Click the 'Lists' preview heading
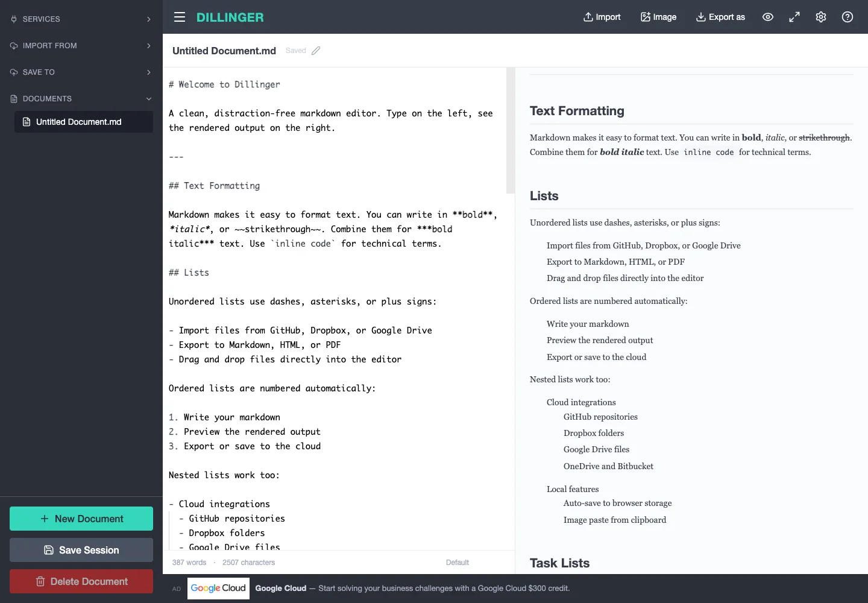 544,196
